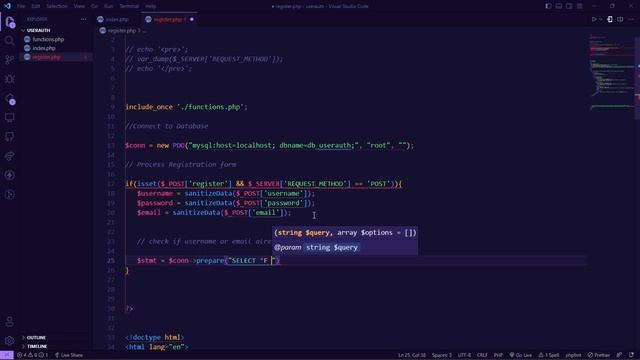The width and height of the screenshot is (640, 360).
Task: Click the phplint status bar item
Action: [573, 355]
